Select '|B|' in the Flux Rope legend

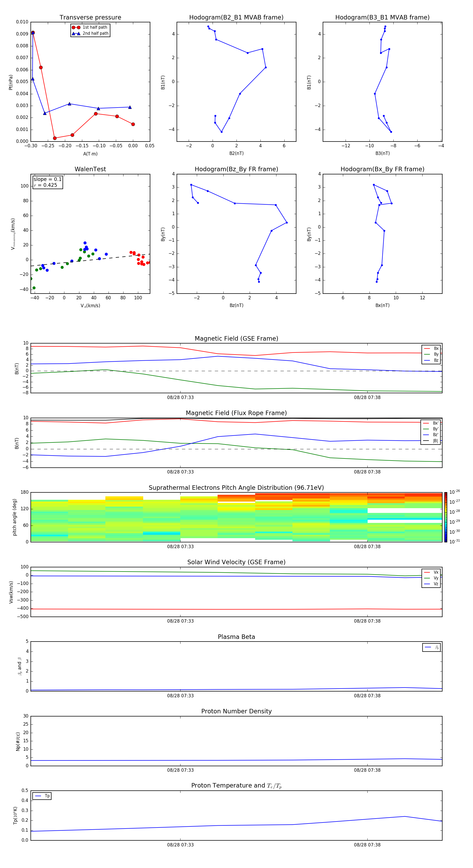(x=431, y=441)
